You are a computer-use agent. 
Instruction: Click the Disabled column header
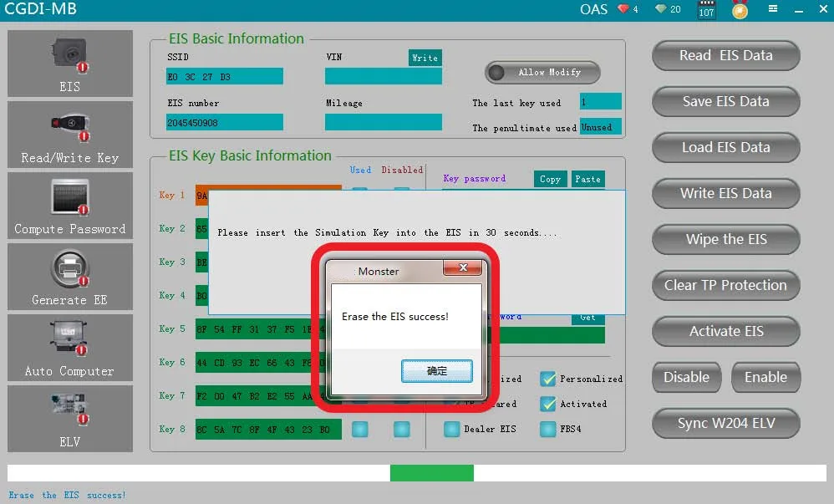(x=402, y=170)
